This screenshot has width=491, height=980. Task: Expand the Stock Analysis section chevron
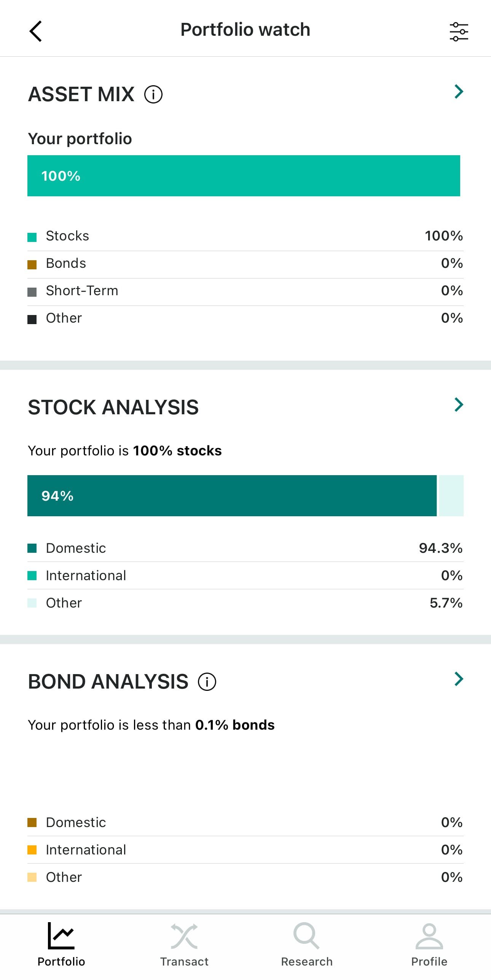point(459,405)
